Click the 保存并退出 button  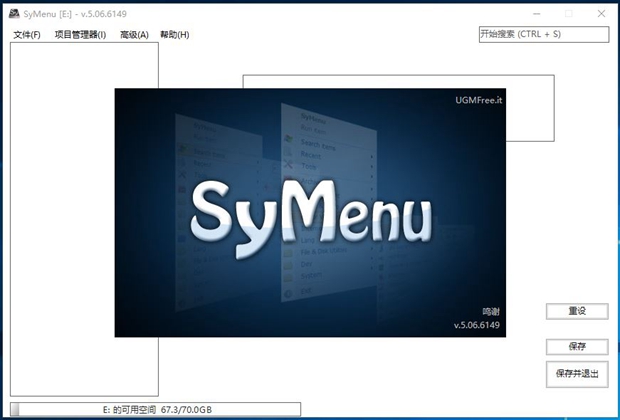coord(577,374)
